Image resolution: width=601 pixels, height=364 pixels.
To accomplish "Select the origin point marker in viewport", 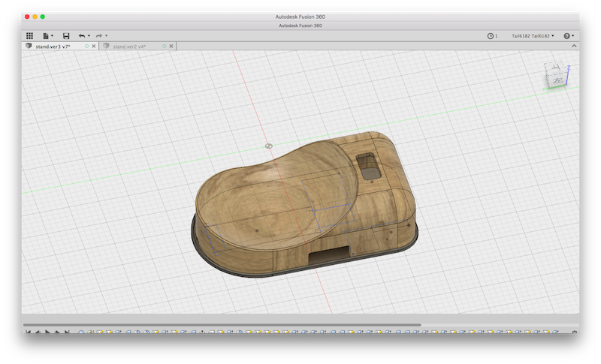I will click(269, 146).
